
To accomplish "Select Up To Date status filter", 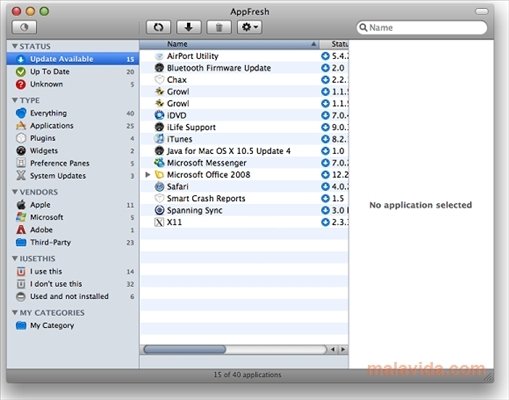I will [73, 72].
